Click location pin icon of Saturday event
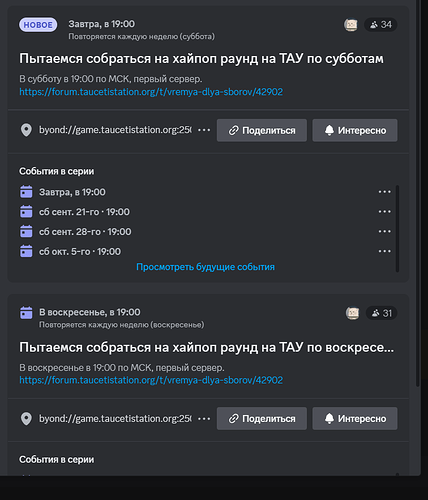Screen dimensions: 428x500 pyautogui.click(x=26, y=130)
